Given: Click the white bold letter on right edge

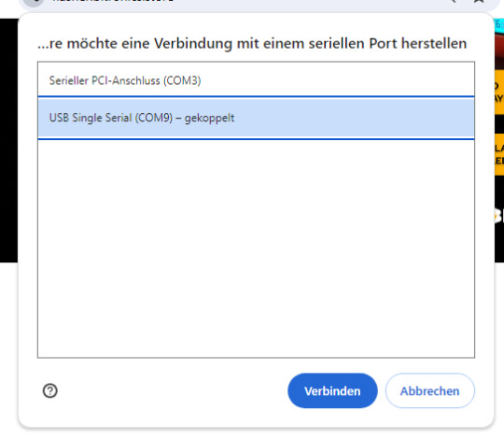Looking at the screenshot, I should pos(499,216).
